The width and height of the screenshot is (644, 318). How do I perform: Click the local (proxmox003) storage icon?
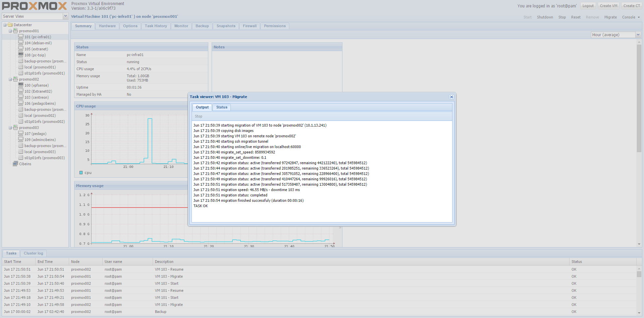point(21,152)
